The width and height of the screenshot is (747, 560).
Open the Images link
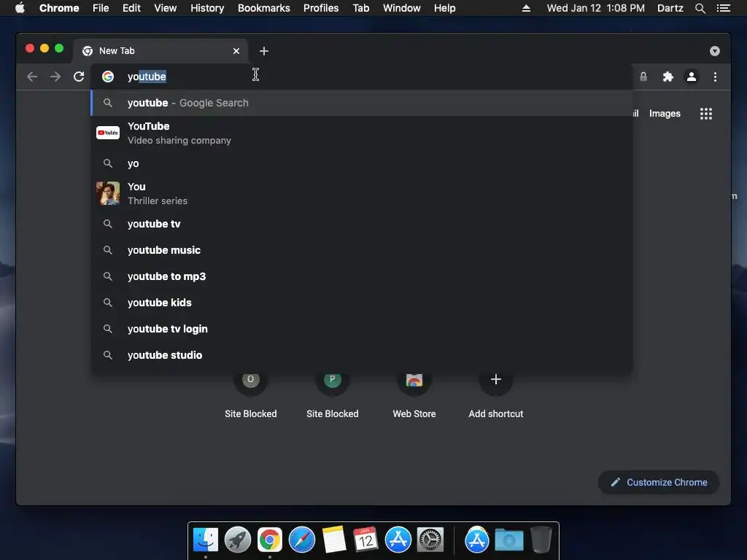point(665,114)
